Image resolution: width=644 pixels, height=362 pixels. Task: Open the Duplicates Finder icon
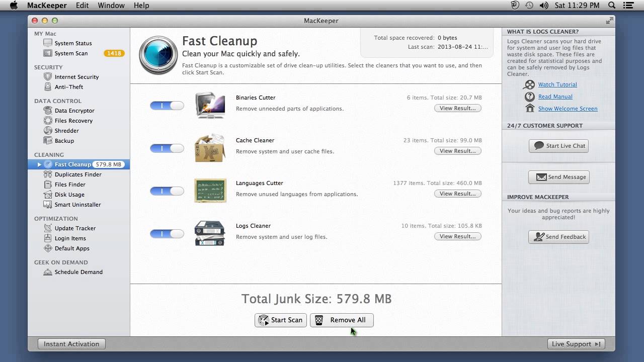[x=48, y=174]
